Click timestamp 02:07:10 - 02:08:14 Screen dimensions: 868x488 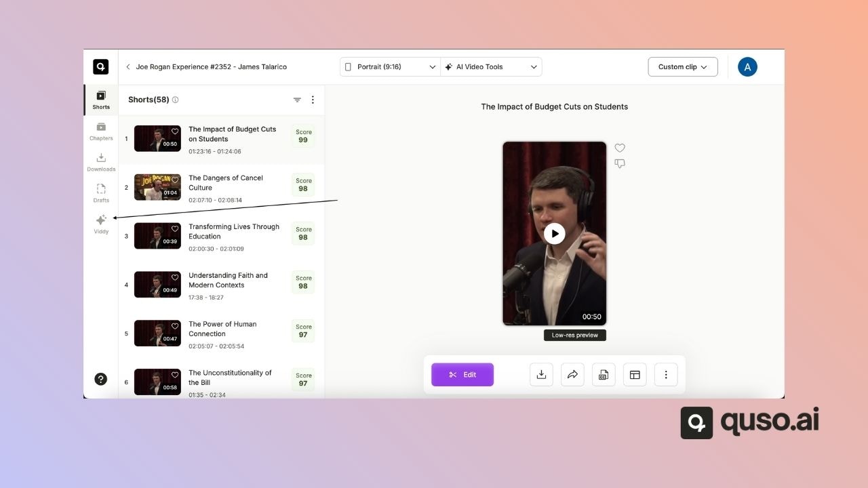215,201
